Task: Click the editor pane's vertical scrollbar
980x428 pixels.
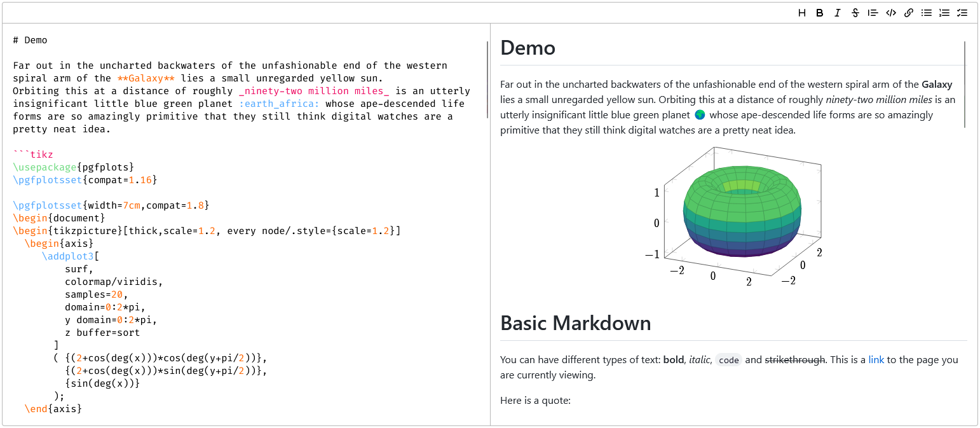Action: [x=487, y=79]
